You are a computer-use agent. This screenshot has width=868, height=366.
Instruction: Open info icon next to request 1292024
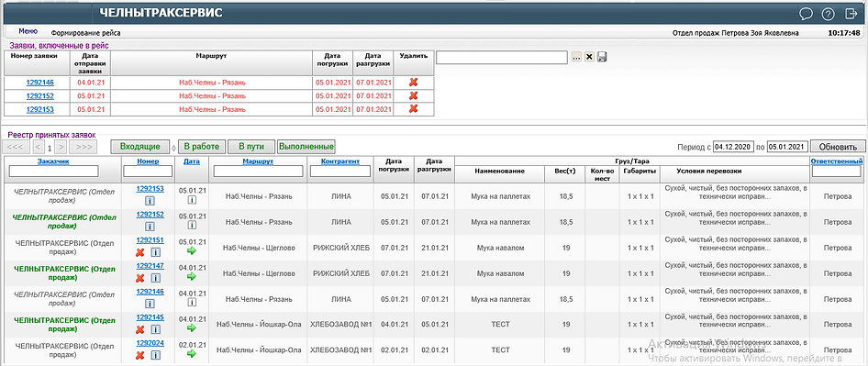pos(156,355)
